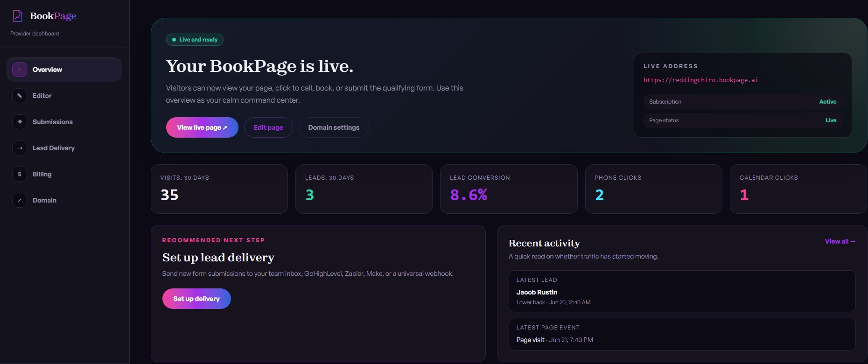Viewport: 868px width, 364px height.
Task: Click the Live and ready status badge
Action: (195, 40)
